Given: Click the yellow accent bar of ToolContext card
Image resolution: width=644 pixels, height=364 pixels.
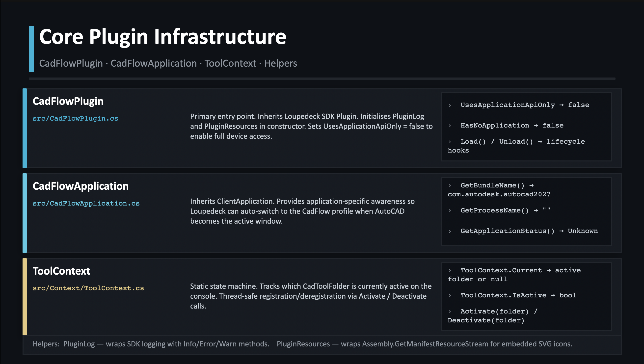Looking at the screenshot, I should [x=25, y=296].
